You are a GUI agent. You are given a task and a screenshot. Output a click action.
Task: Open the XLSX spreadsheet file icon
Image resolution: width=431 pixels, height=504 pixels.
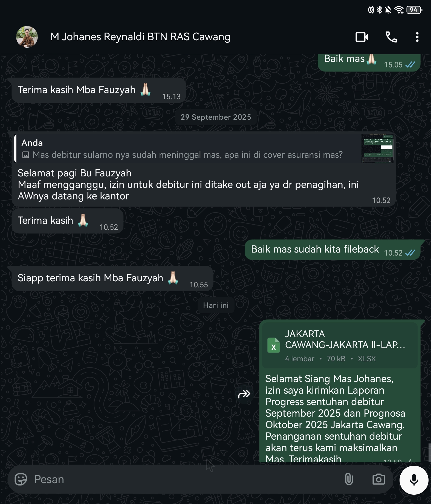(273, 345)
